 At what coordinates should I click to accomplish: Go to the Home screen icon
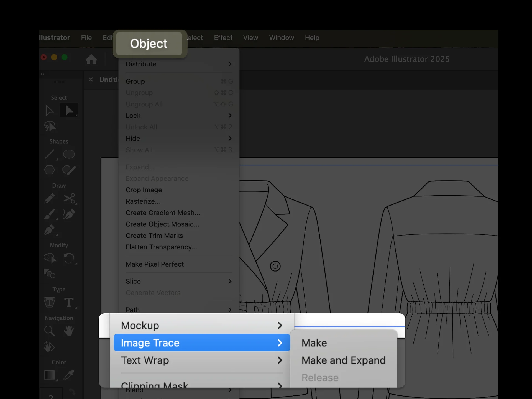[91, 59]
